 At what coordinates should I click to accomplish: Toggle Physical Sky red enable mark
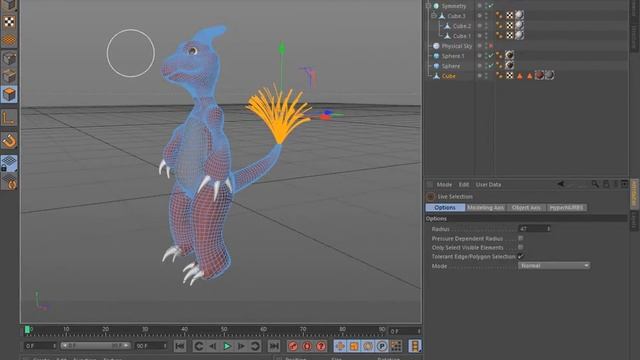click(x=491, y=46)
